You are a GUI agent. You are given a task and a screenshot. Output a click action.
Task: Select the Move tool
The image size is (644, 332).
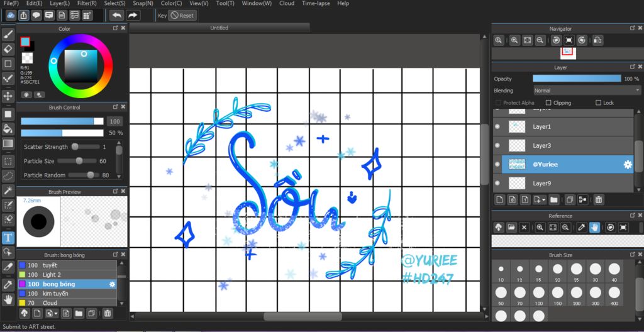click(8, 96)
